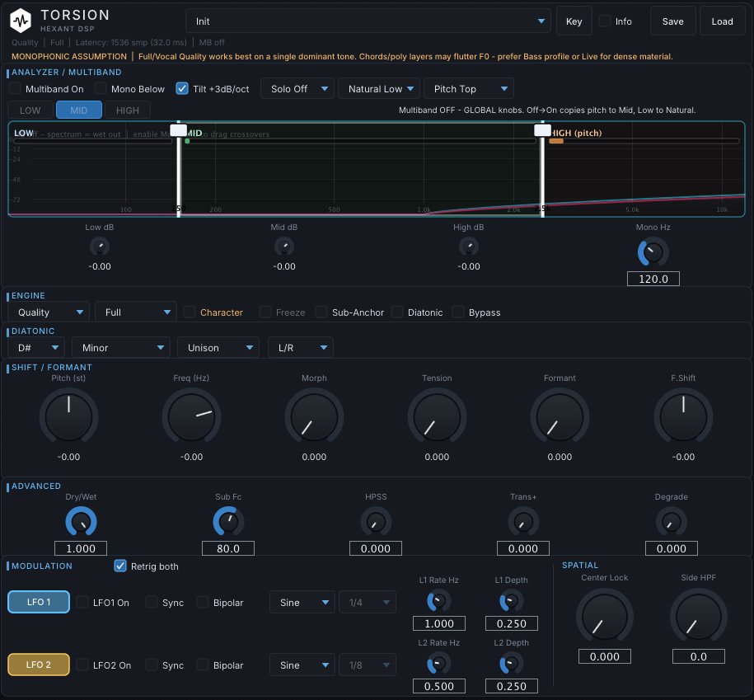Click the Torsion waveform logo icon
Image resolution: width=754 pixels, height=700 pixels.
21,21
